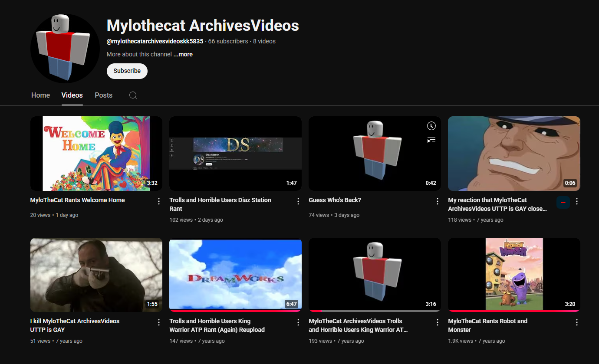Click the 3:16 Roblox character thumbnail
599x364 pixels.
point(375,275)
